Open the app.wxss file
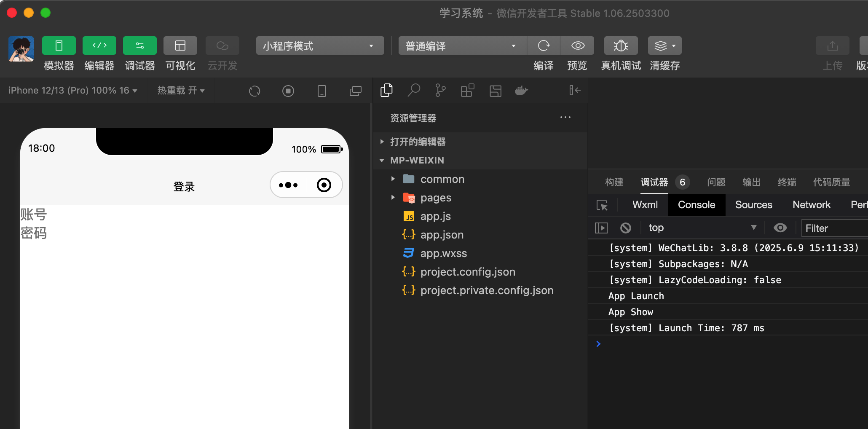This screenshot has height=429, width=868. point(480,253)
